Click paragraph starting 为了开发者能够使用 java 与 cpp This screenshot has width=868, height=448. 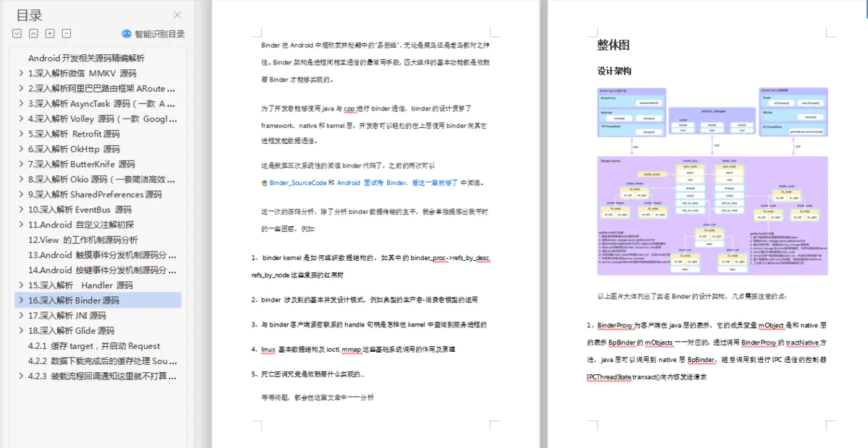point(374,124)
